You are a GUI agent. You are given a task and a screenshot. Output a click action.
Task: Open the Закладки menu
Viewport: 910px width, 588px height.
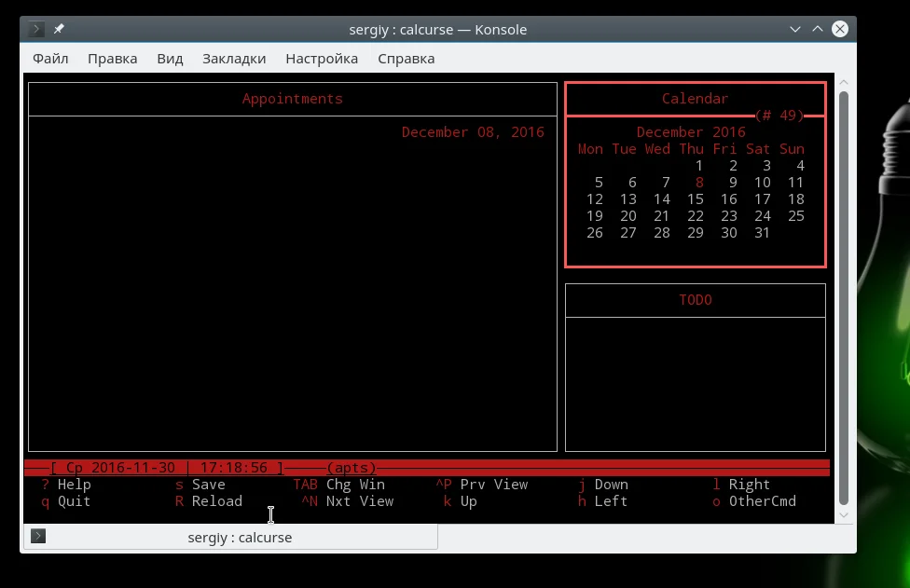[234, 59]
